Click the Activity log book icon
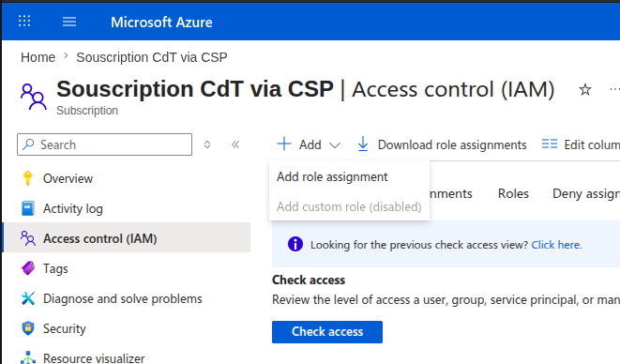Viewport: 620px width, 364px height. pos(28,208)
